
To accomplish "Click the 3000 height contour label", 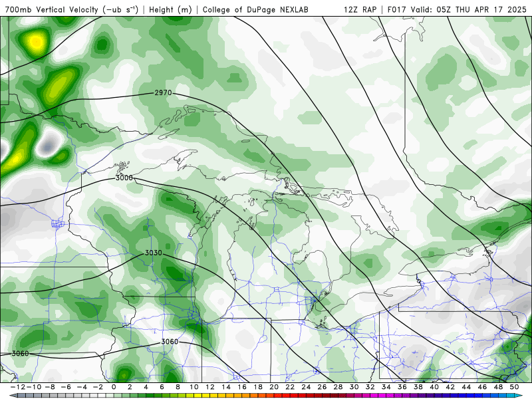I will (124, 178).
